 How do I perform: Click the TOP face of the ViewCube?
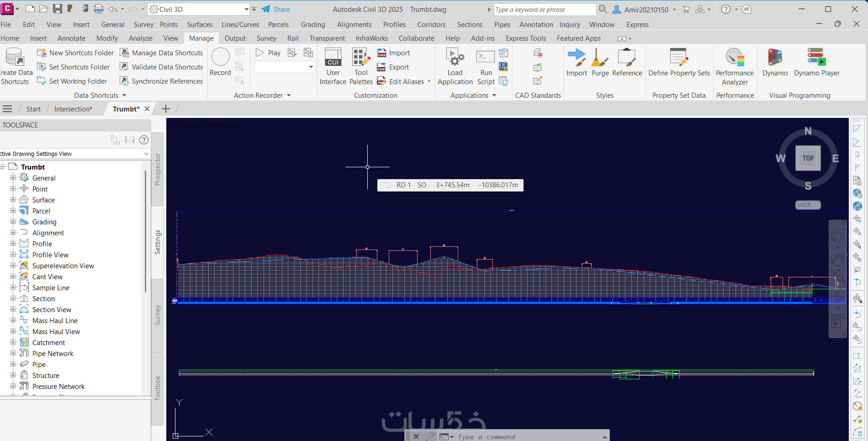808,158
